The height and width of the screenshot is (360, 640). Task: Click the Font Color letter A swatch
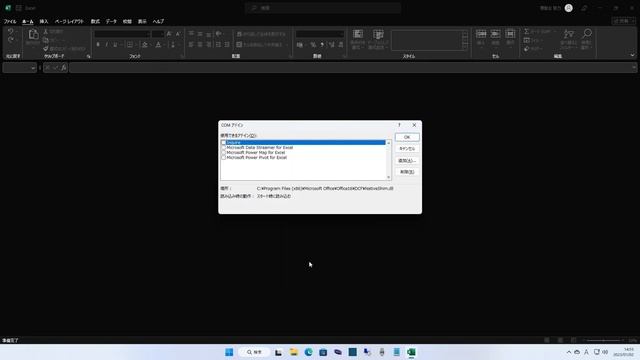pos(158,44)
